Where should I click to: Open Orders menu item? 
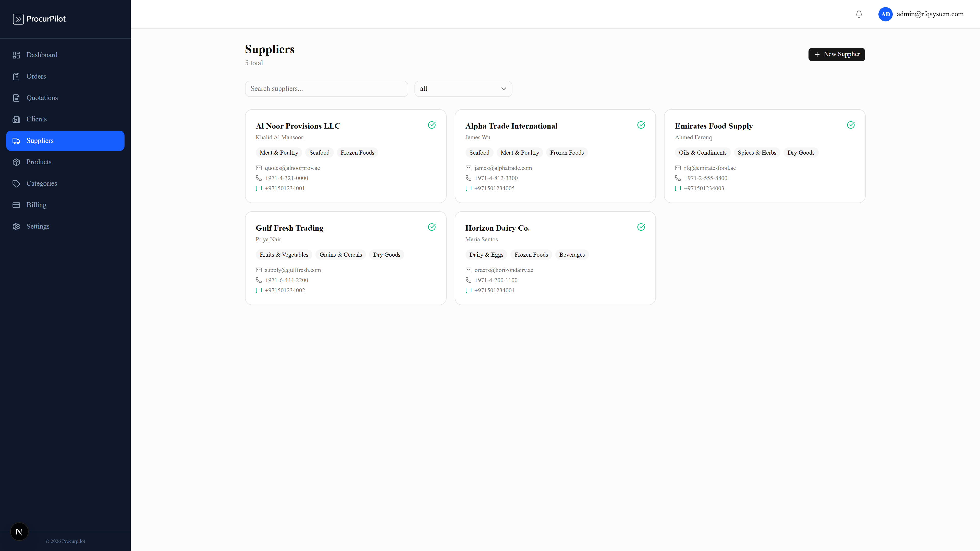coord(65,77)
